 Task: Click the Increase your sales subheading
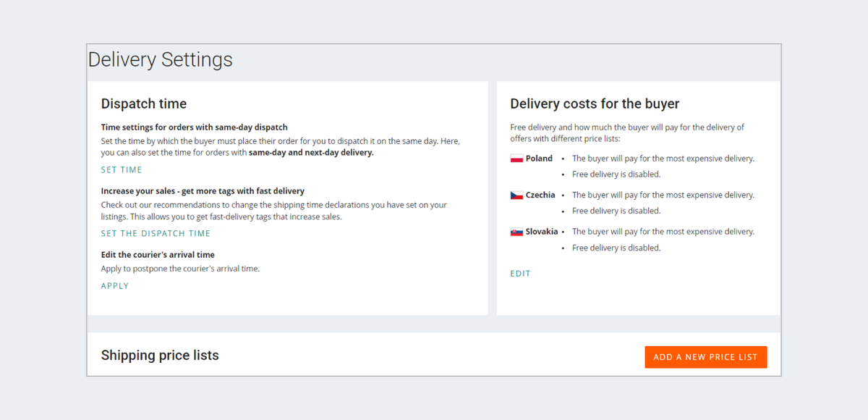(x=203, y=191)
